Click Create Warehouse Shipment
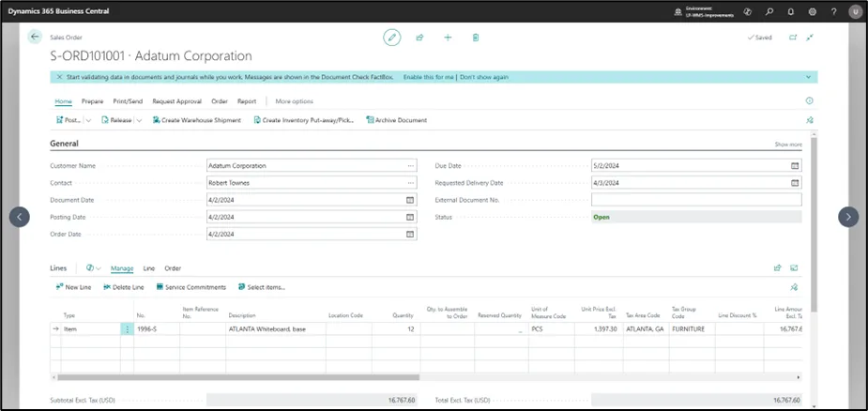 point(196,120)
